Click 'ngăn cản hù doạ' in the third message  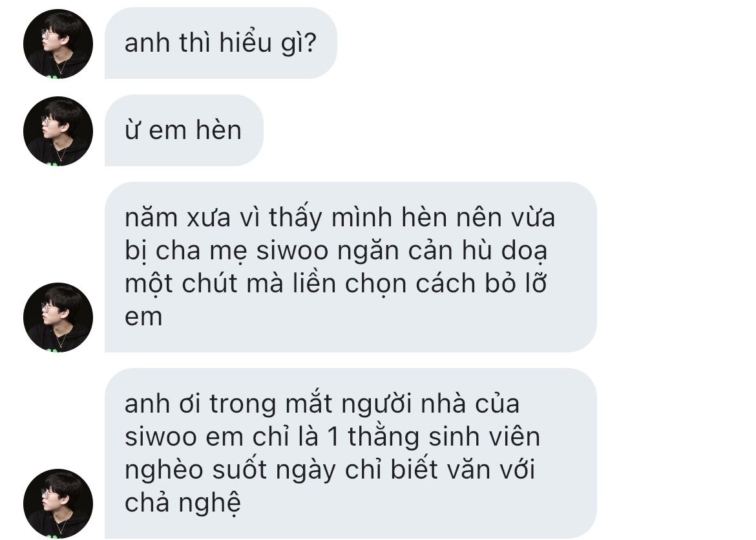(442, 251)
